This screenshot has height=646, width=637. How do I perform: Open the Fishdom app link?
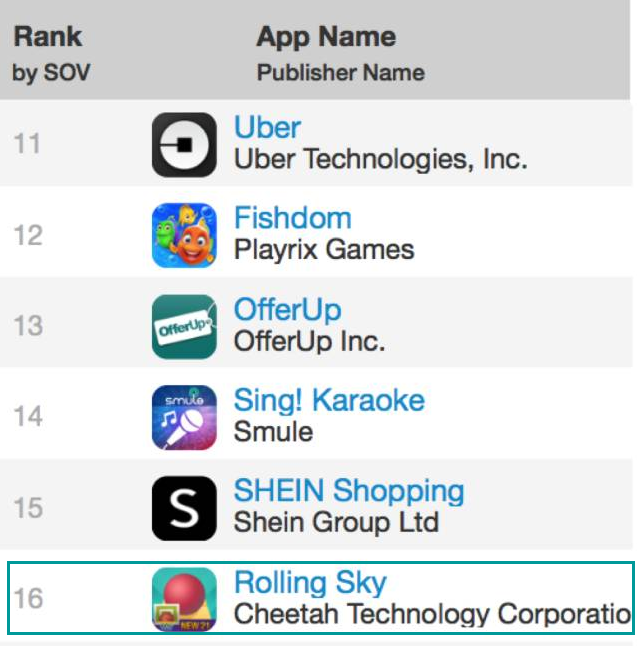[293, 218]
